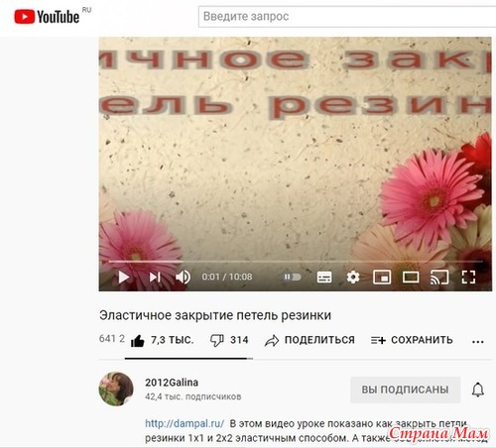Switch to theater mode
The width and height of the screenshot is (496, 448).
(x=411, y=277)
